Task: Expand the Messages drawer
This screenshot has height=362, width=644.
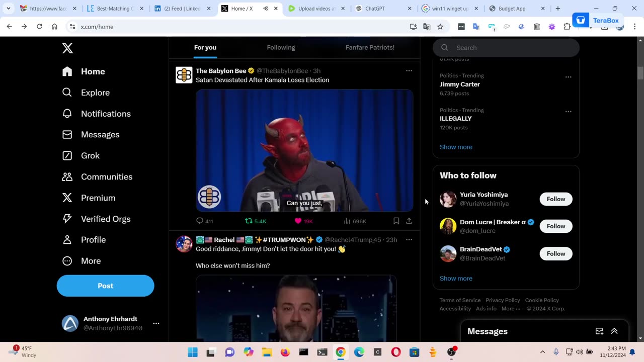Action: pyautogui.click(x=614, y=331)
